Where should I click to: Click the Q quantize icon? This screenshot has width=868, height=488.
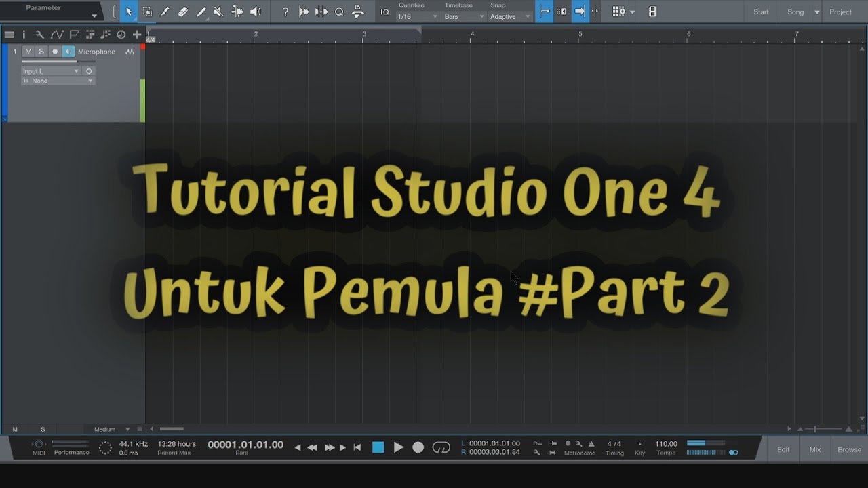tap(339, 12)
